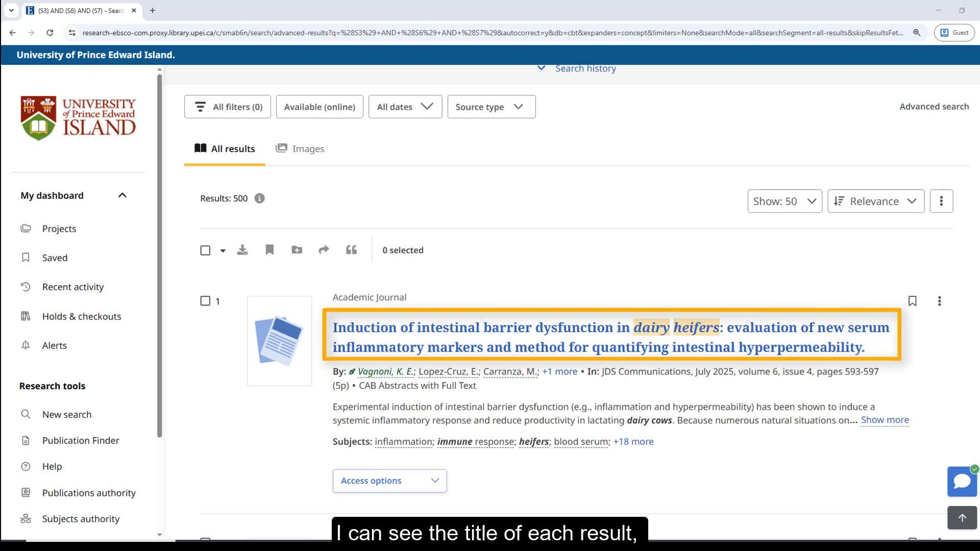Click the cite quotation marks icon
980x551 pixels.
point(351,250)
